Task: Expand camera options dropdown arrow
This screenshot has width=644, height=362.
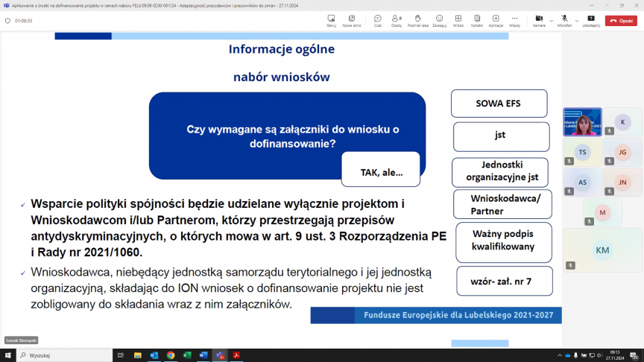Action: click(x=551, y=21)
